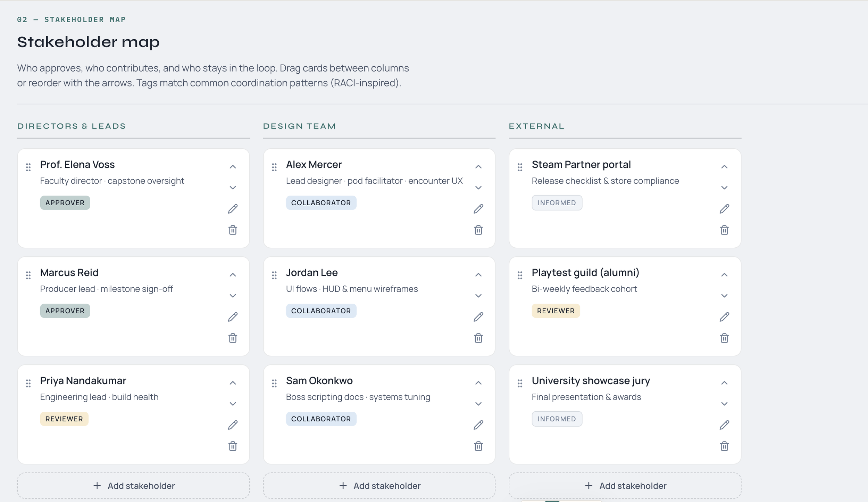Viewport: 868px width, 502px height.
Task: Grab drag handle of Priya Nandakumar card
Action: point(28,383)
